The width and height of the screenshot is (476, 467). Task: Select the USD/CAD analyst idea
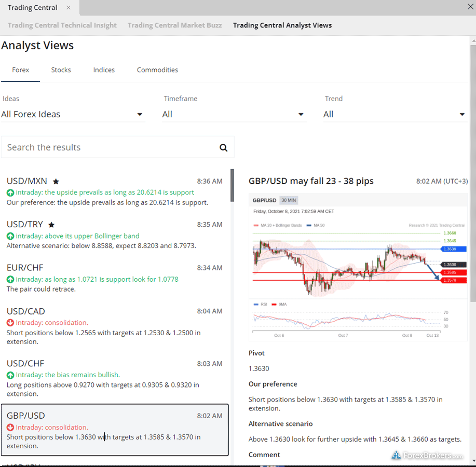point(114,326)
